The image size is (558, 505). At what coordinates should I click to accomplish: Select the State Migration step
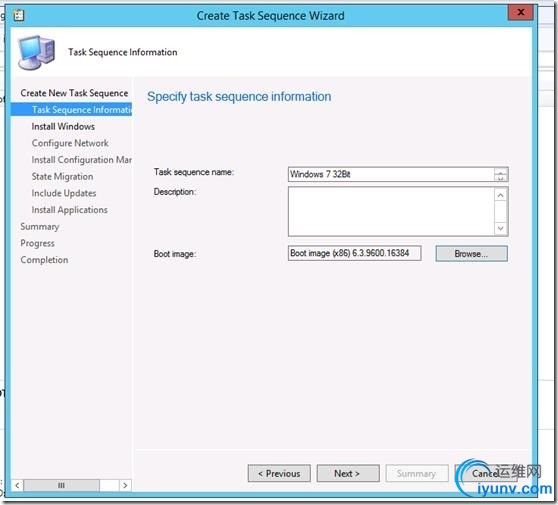(x=62, y=177)
